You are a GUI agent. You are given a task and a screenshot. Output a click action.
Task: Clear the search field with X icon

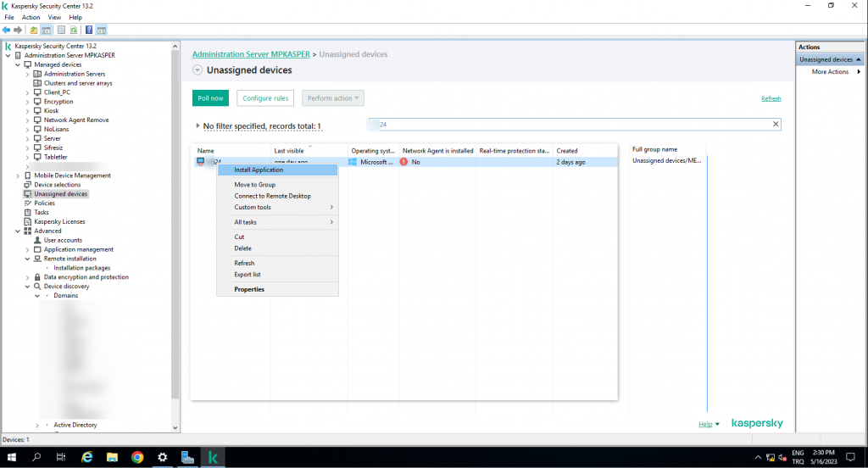coord(775,125)
